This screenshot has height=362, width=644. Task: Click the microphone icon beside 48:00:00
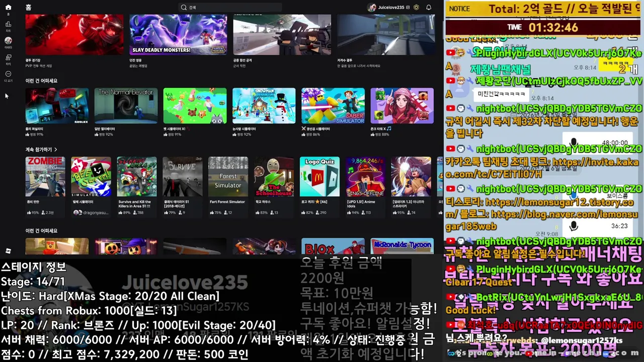coord(574,143)
